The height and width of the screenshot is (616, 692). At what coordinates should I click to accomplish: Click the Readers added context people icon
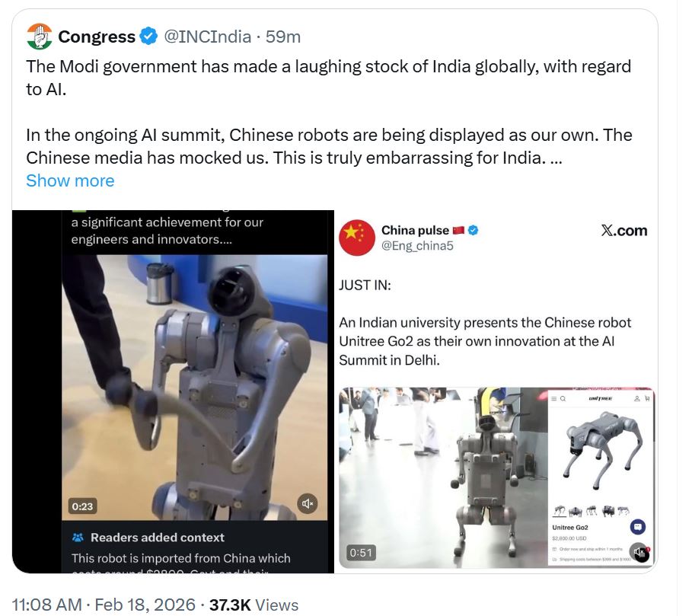pos(78,538)
